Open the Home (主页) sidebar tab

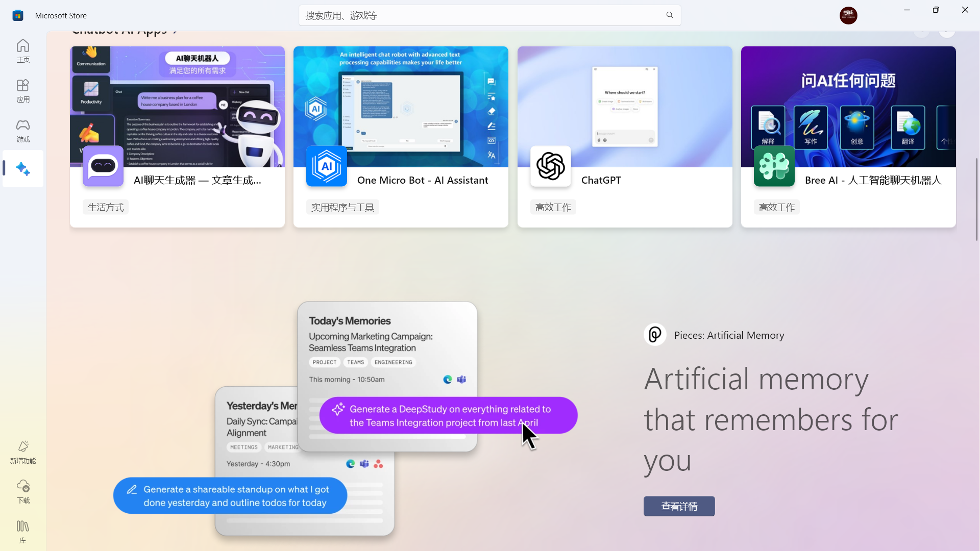tap(23, 51)
